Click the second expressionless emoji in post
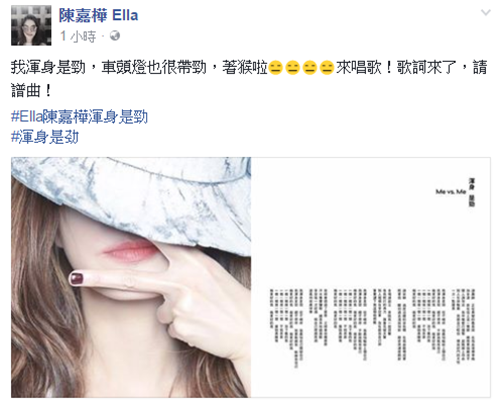 click(x=293, y=68)
